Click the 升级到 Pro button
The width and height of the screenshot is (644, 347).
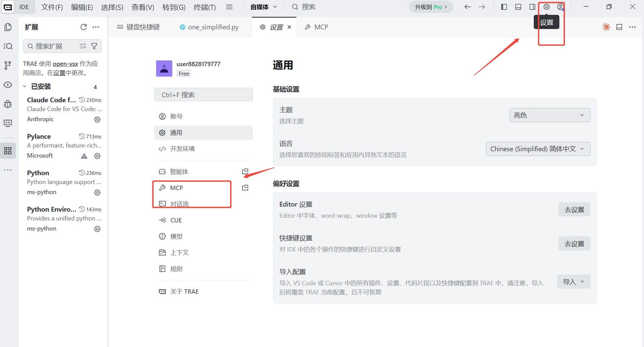[431, 7]
